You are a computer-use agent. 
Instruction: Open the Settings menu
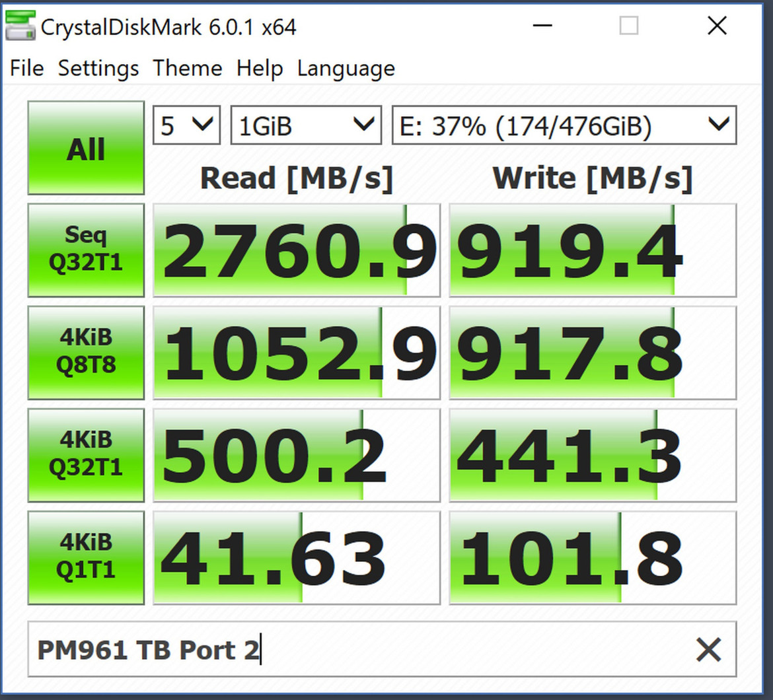pyautogui.click(x=98, y=69)
